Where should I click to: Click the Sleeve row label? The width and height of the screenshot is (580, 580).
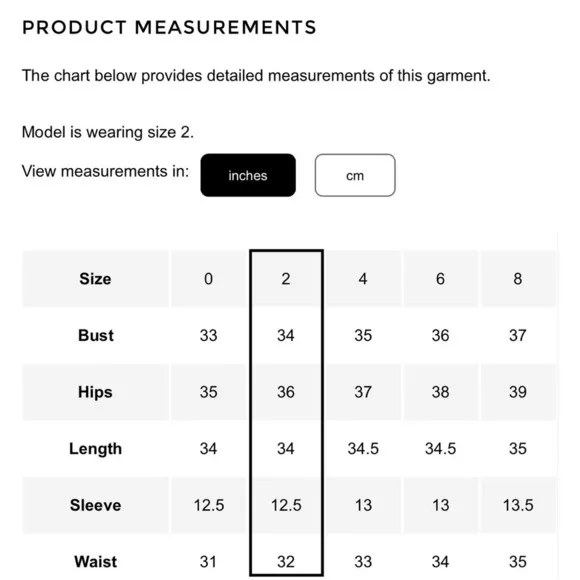point(95,505)
